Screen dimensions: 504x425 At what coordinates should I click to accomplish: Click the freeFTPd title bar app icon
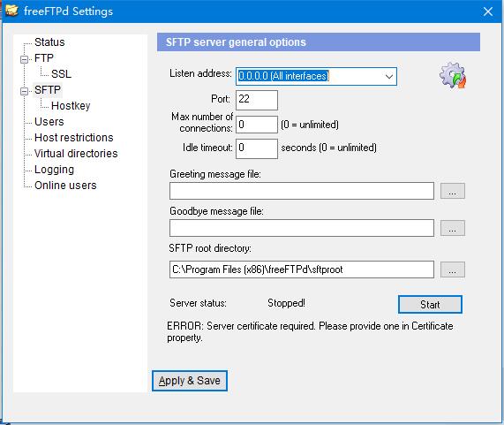[11, 11]
